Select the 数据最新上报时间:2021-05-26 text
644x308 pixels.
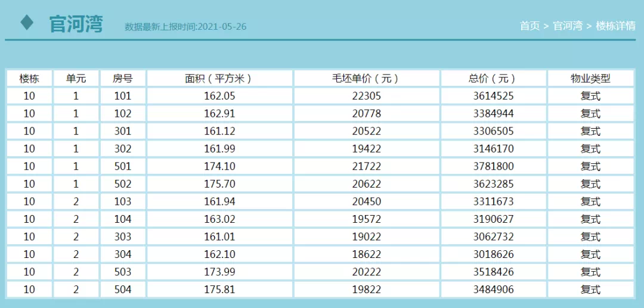[185, 27]
